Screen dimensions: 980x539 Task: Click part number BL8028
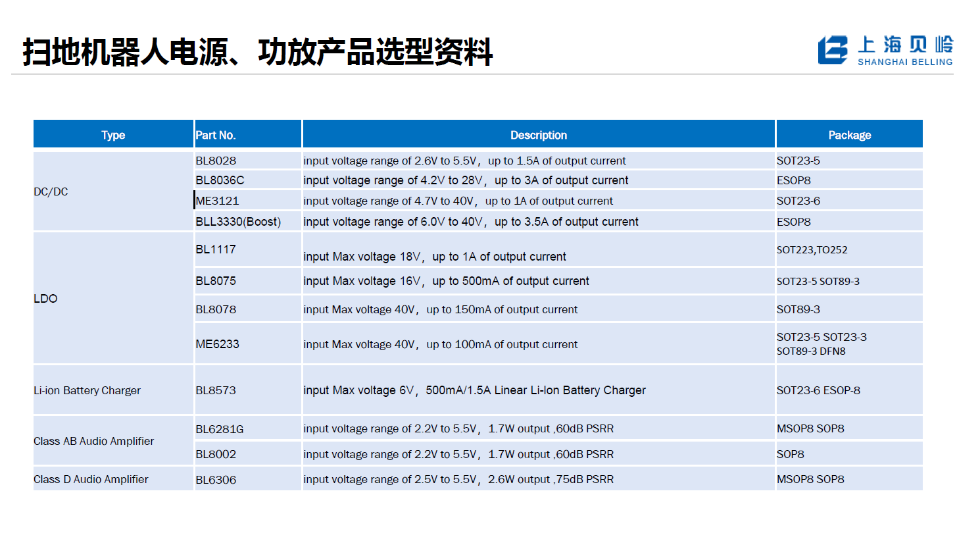point(216,161)
